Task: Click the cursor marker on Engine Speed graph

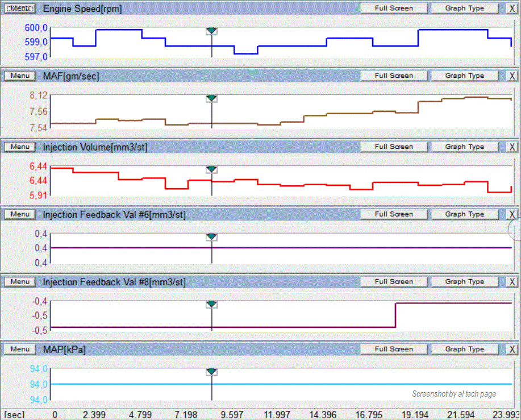Action: pos(212,31)
